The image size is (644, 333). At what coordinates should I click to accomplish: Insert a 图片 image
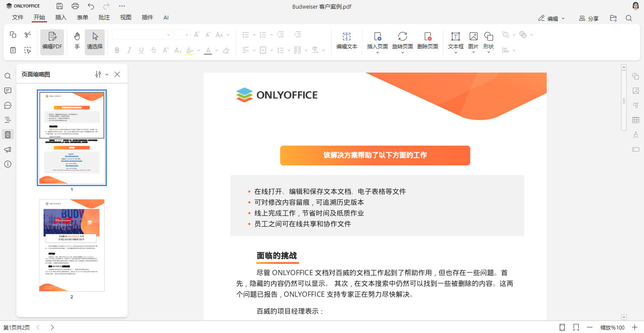point(474,36)
